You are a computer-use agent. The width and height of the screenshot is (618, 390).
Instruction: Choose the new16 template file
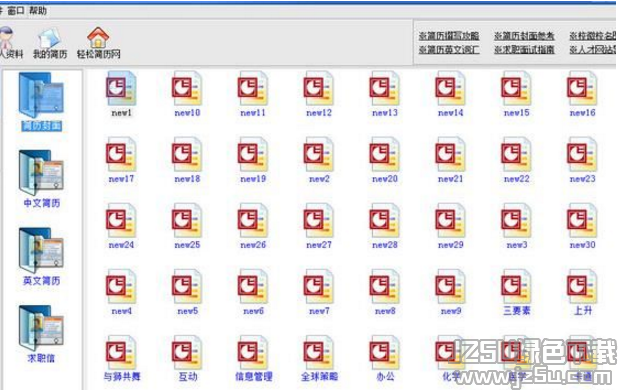point(582,94)
